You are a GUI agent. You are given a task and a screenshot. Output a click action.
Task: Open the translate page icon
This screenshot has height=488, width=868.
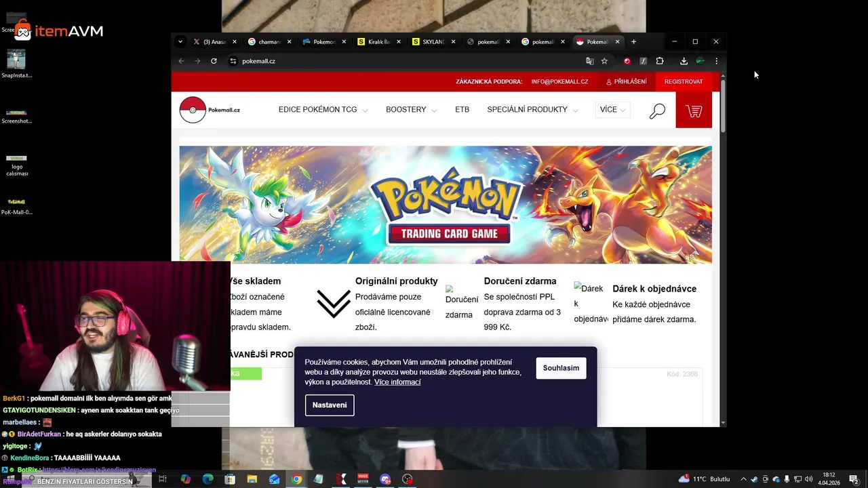(x=589, y=61)
